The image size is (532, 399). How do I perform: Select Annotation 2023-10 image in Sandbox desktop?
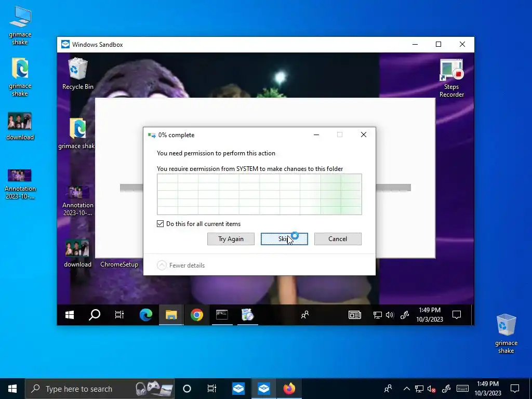click(x=78, y=201)
